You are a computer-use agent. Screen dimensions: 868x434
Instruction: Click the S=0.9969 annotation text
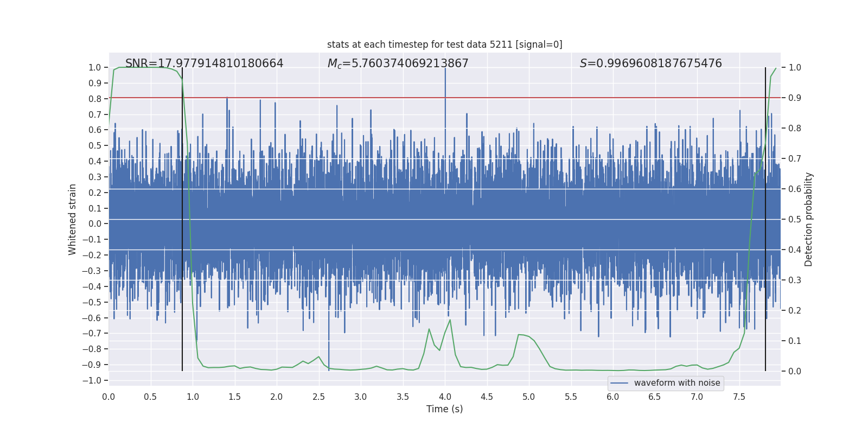tap(650, 63)
